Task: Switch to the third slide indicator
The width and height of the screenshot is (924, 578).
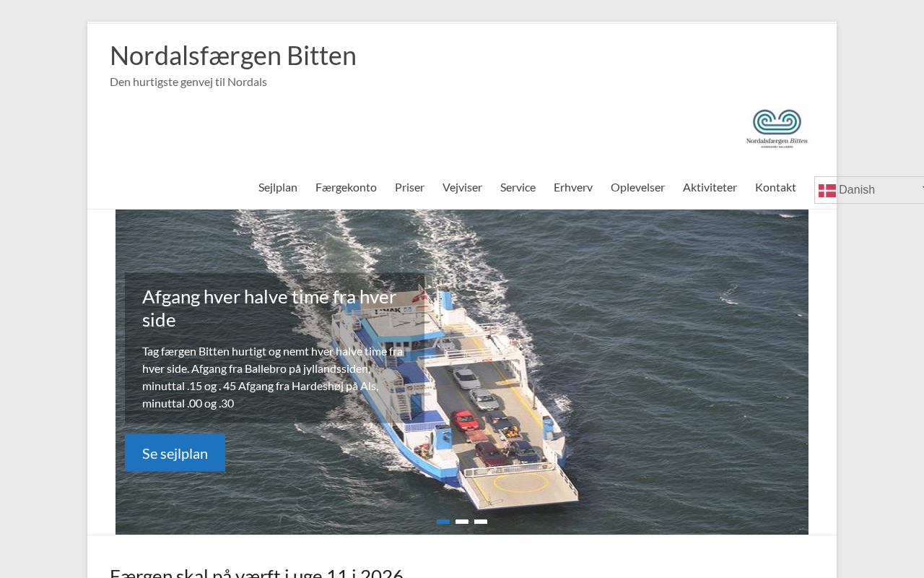Action: pyautogui.click(x=481, y=522)
